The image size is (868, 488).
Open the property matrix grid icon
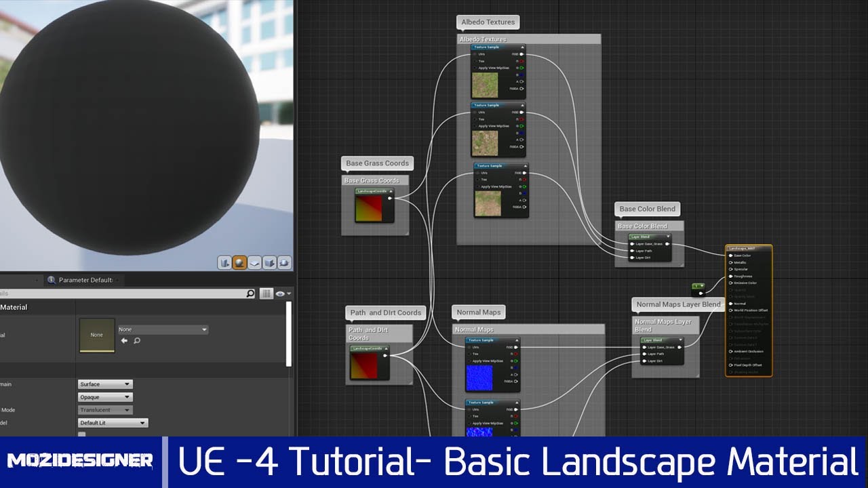[x=267, y=293]
